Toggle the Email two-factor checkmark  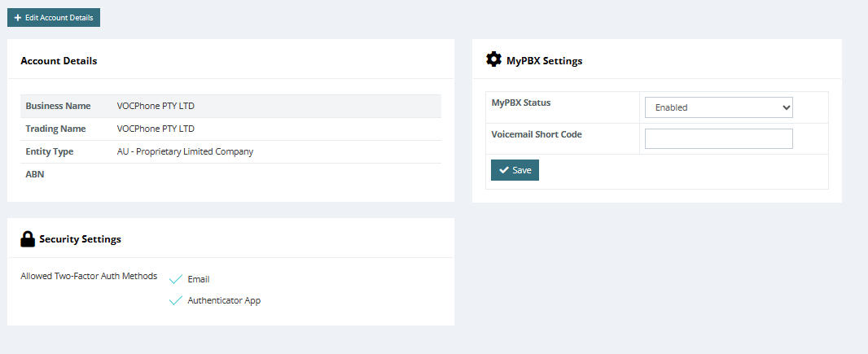pyautogui.click(x=175, y=279)
